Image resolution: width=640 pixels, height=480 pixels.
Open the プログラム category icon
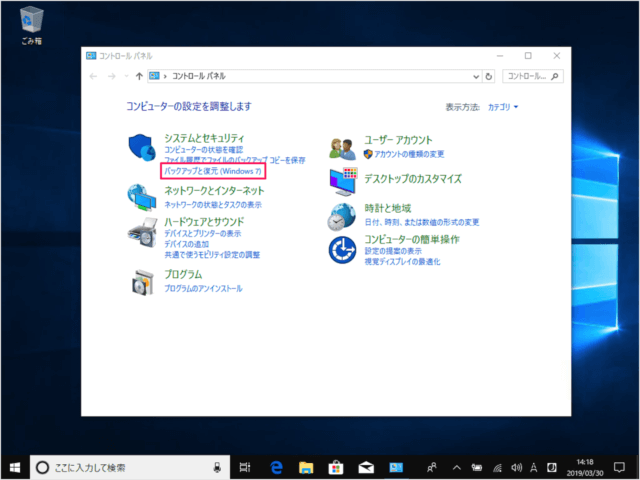[x=143, y=281]
